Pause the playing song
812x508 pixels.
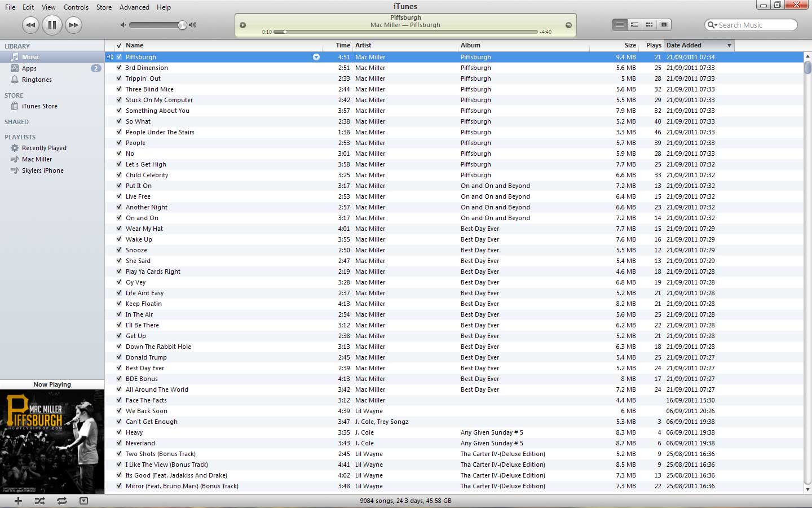pyautogui.click(x=52, y=25)
